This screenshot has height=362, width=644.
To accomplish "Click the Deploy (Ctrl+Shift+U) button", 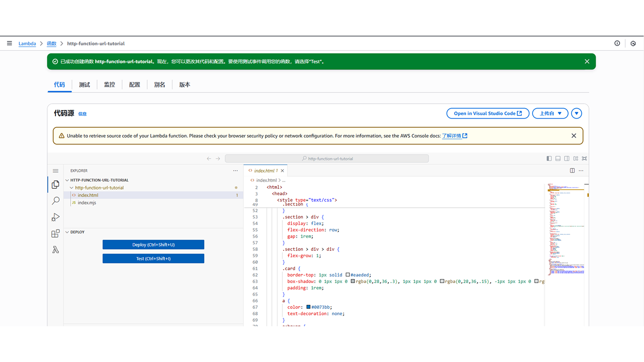I will point(153,245).
